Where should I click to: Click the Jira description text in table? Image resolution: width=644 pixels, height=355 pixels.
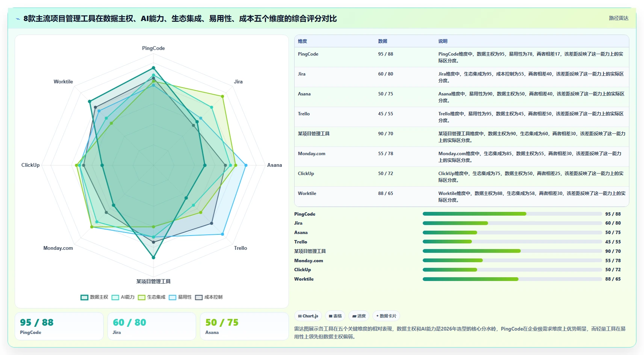(x=531, y=77)
